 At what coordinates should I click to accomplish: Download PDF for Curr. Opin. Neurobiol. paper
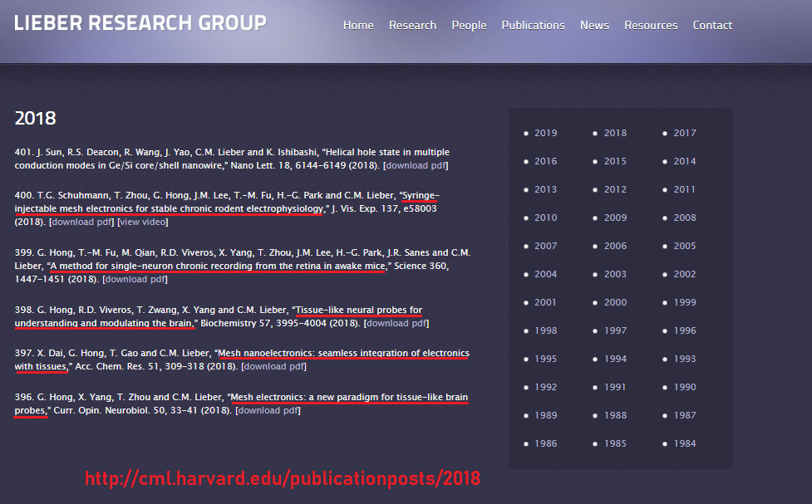(268, 410)
